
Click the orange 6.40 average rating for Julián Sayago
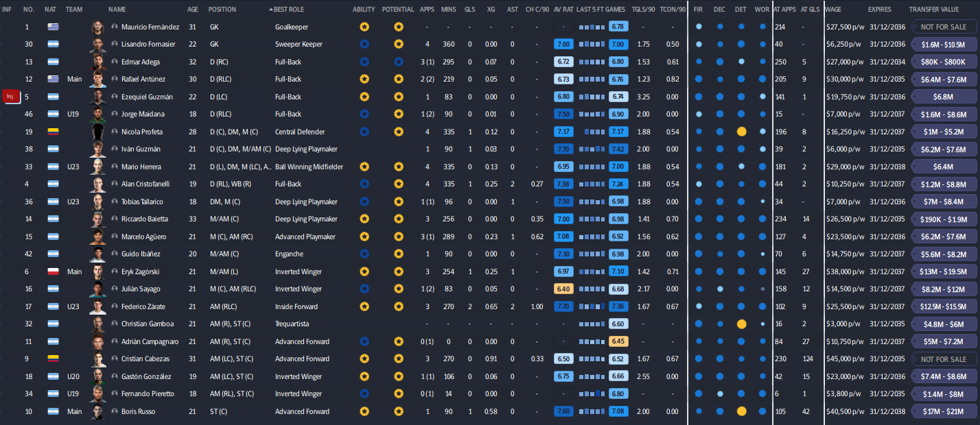[x=563, y=289]
